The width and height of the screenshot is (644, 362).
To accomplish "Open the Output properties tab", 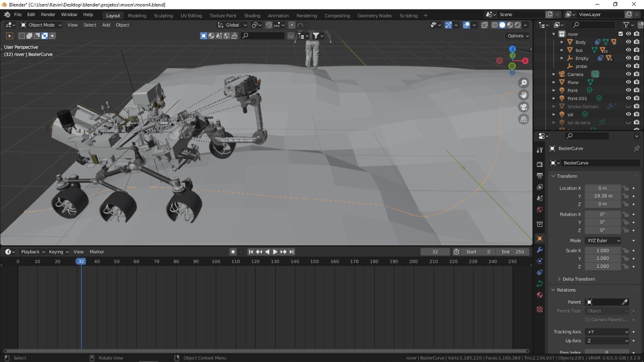I will point(540,175).
